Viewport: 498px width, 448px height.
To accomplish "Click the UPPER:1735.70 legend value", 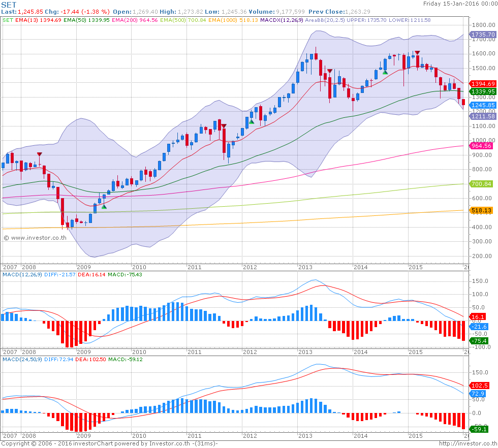I will [366, 20].
